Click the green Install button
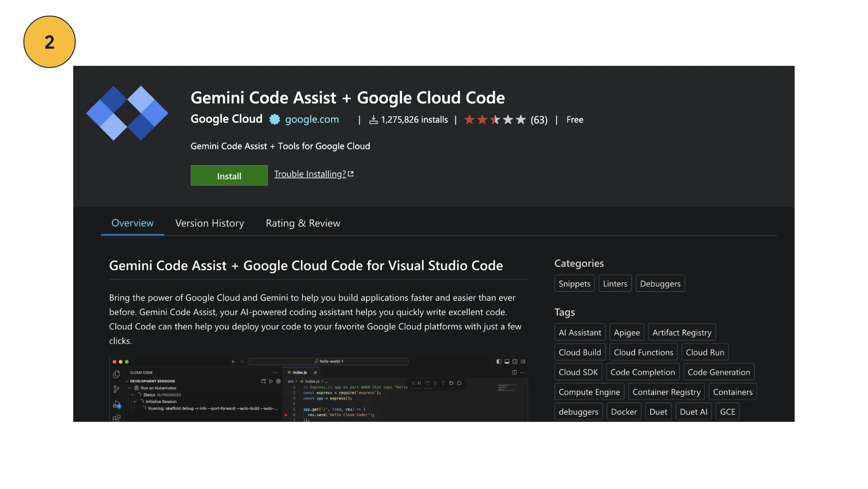The image size is (868, 489). coord(229,176)
